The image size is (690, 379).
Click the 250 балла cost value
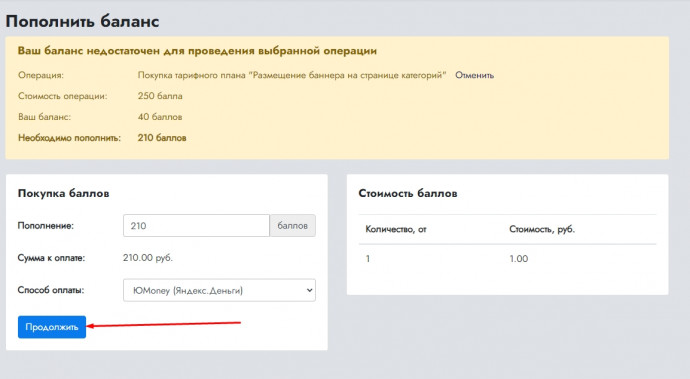tap(160, 96)
